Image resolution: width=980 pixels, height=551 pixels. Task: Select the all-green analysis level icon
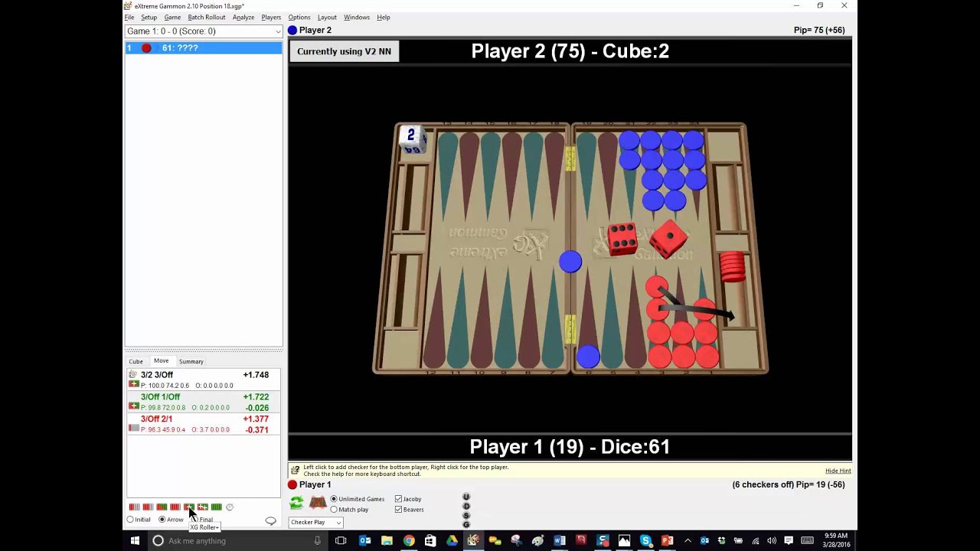click(217, 507)
